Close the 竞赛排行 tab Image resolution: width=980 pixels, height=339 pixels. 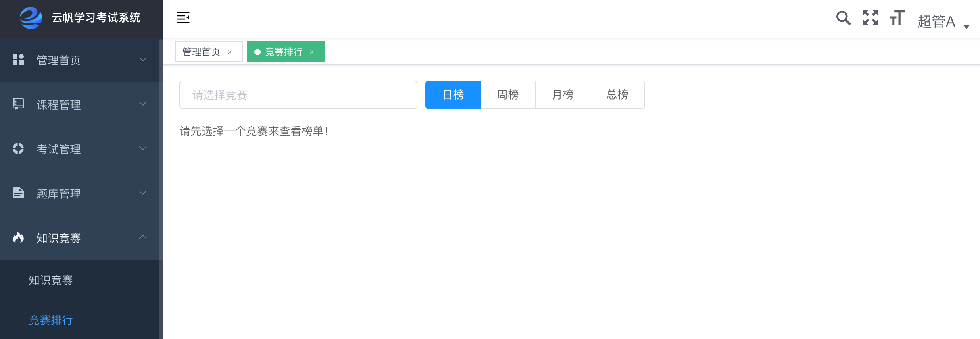click(312, 52)
